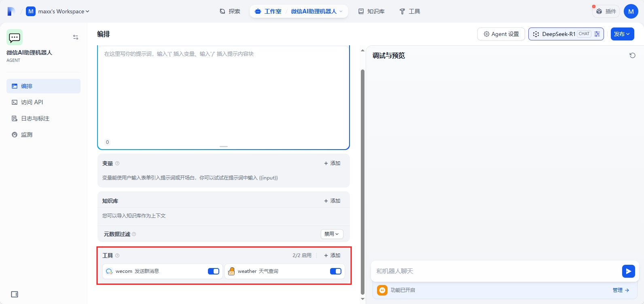Toggle the weather 天气查询 switch

click(x=336, y=271)
